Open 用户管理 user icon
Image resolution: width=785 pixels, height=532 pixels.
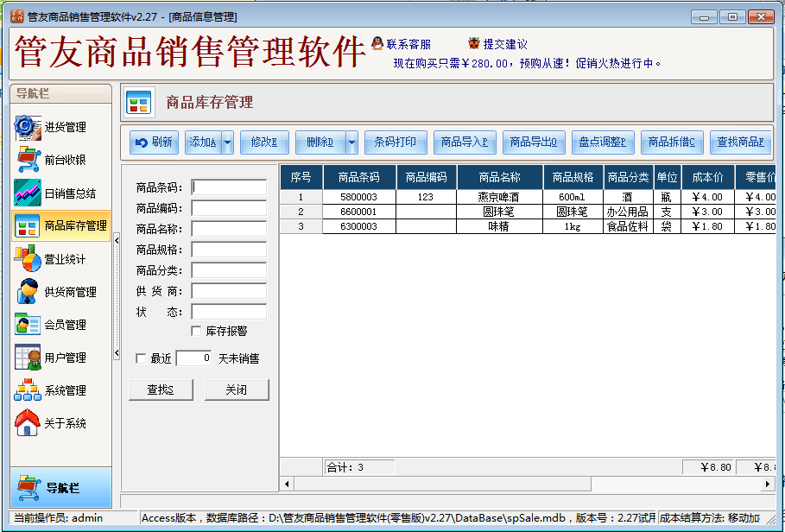tap(28, 358)
